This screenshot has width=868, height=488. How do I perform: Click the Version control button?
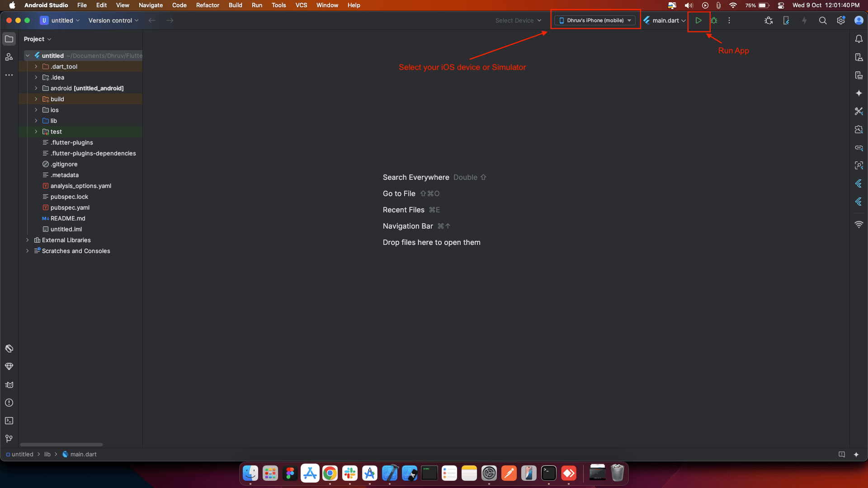113,20
